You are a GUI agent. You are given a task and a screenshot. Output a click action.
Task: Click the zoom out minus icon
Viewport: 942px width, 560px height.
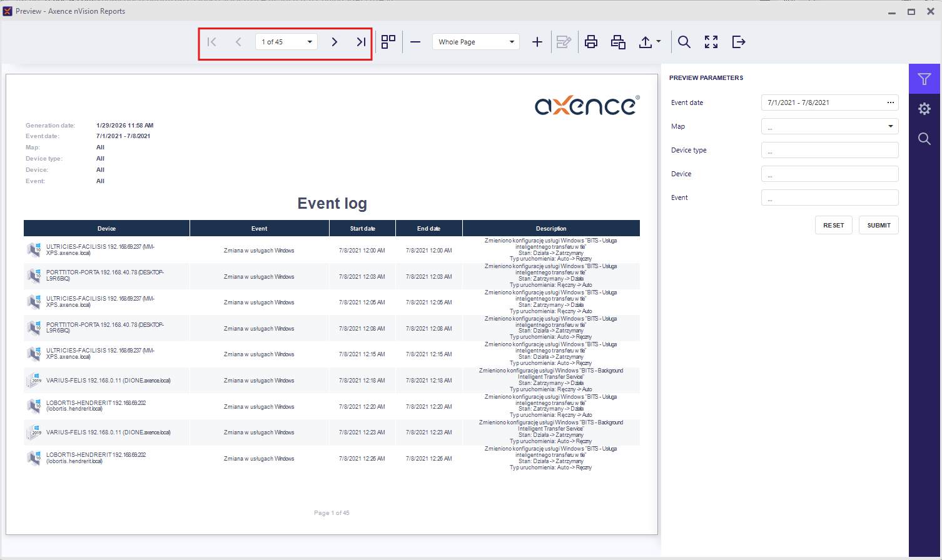415,42
